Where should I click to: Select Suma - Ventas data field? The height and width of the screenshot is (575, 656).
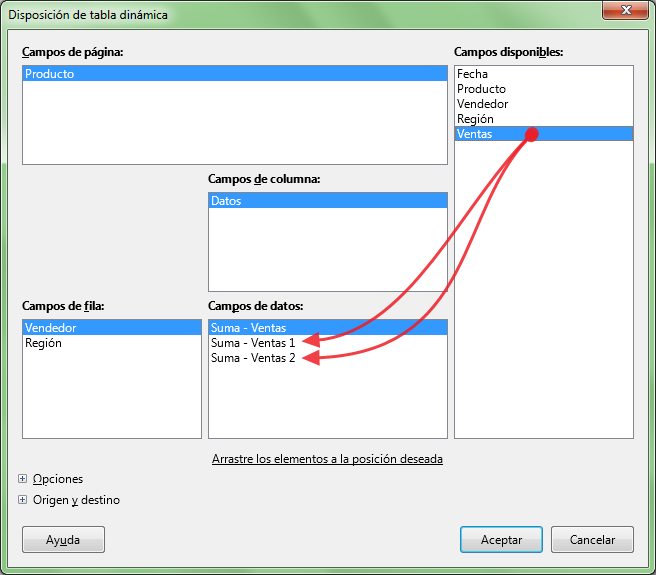click(248, 328)
